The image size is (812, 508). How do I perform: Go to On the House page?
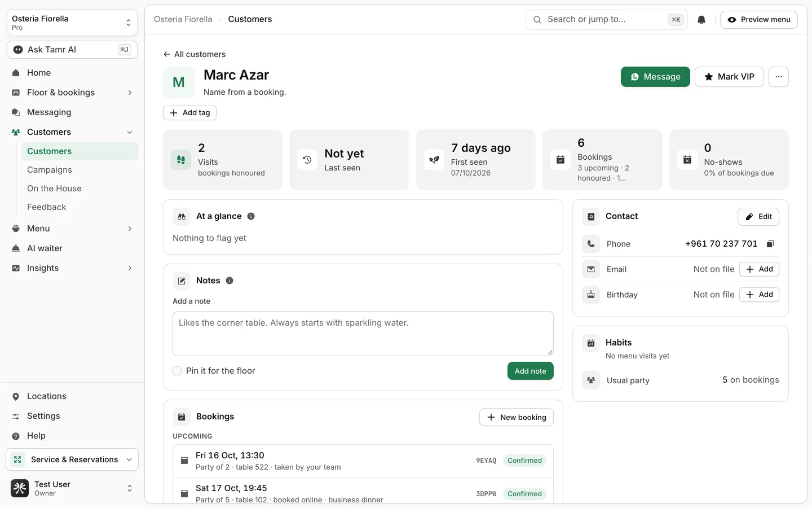80,189
